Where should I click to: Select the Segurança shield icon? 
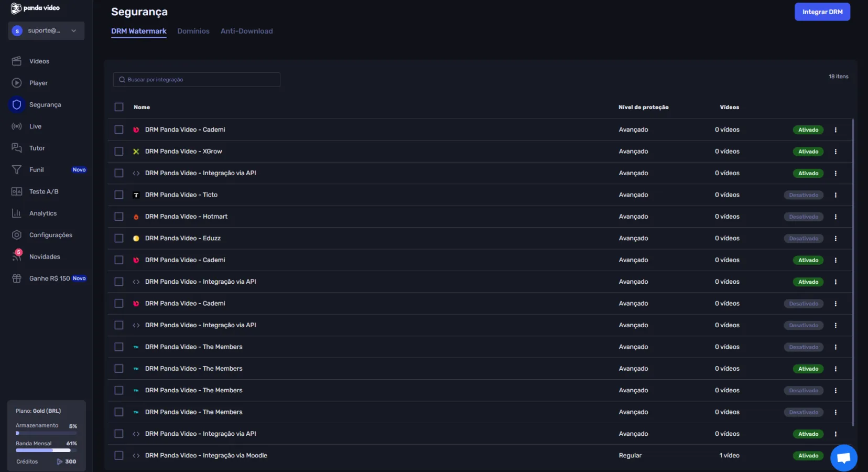tap(17, 105)
